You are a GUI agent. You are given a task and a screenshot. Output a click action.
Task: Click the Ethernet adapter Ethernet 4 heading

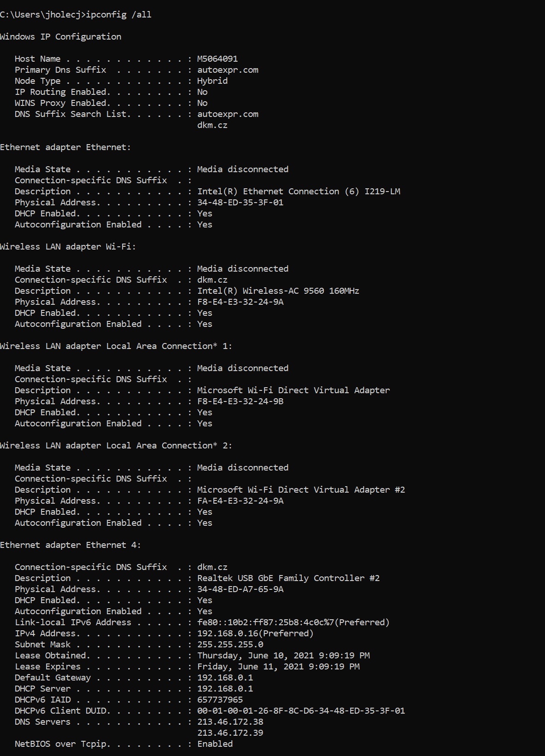(70, 545)
